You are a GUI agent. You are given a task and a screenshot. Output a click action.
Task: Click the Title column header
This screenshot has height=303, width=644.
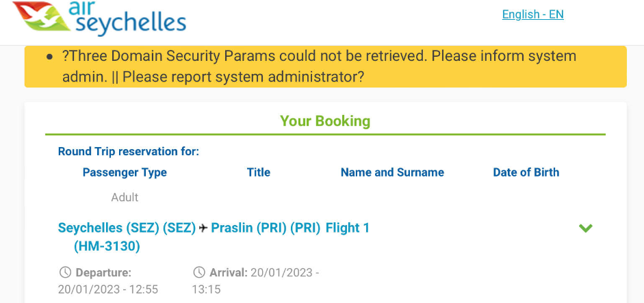[259, 172]
